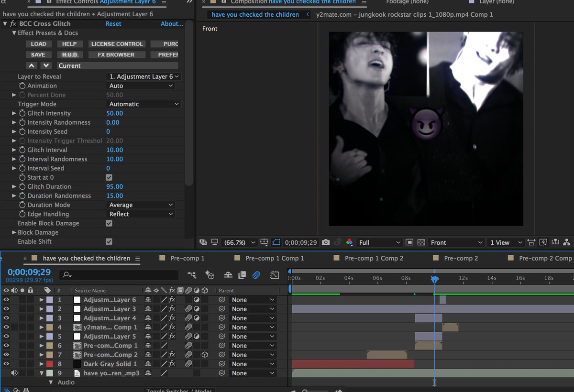Hide y2mate Comp 1 layer visibility

pos(6,327)
